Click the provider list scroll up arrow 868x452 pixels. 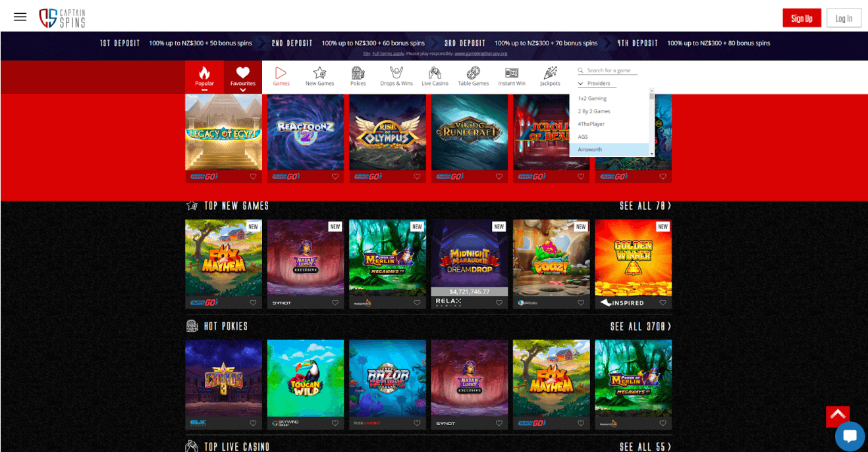[x=652, y=90]
